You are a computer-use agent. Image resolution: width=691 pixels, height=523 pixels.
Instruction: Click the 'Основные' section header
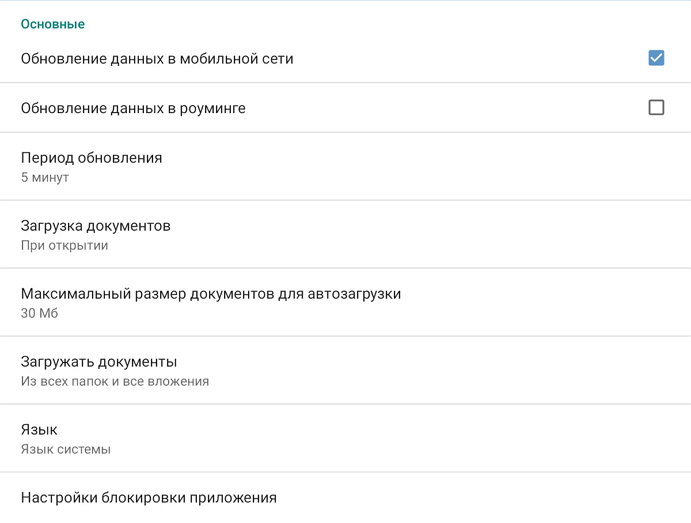coord(53,24)
